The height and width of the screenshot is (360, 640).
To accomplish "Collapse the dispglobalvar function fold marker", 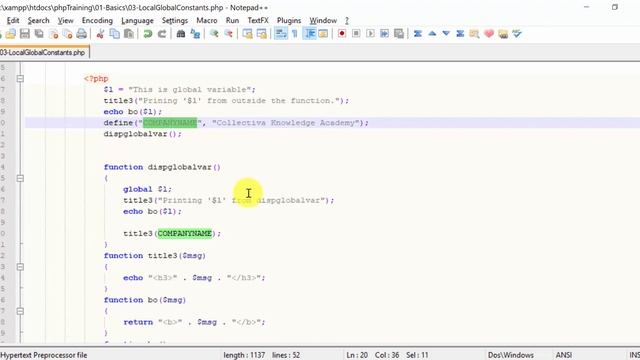I will 20,178.
